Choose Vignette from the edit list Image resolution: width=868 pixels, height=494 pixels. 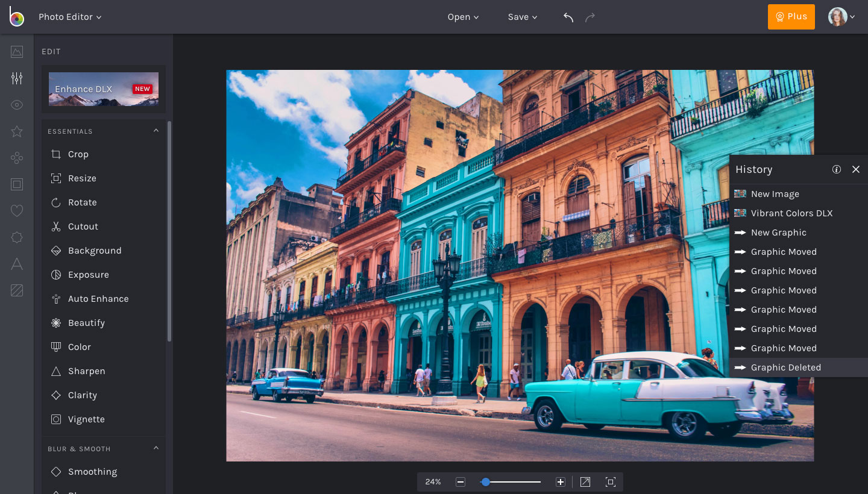coord(86,419)
